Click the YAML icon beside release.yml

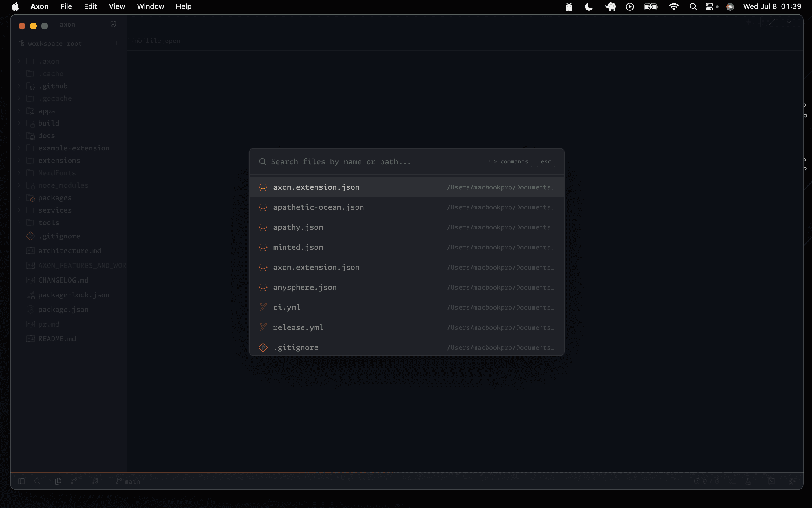point(263,328)
